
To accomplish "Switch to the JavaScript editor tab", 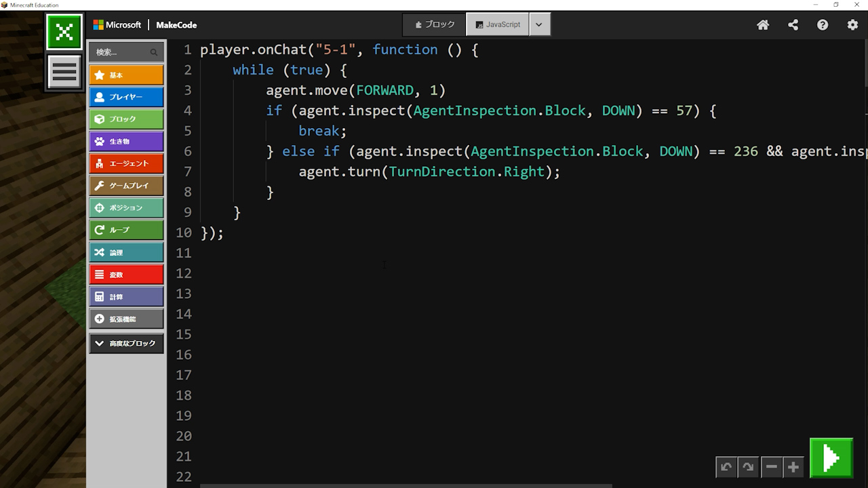I will 498,24.
